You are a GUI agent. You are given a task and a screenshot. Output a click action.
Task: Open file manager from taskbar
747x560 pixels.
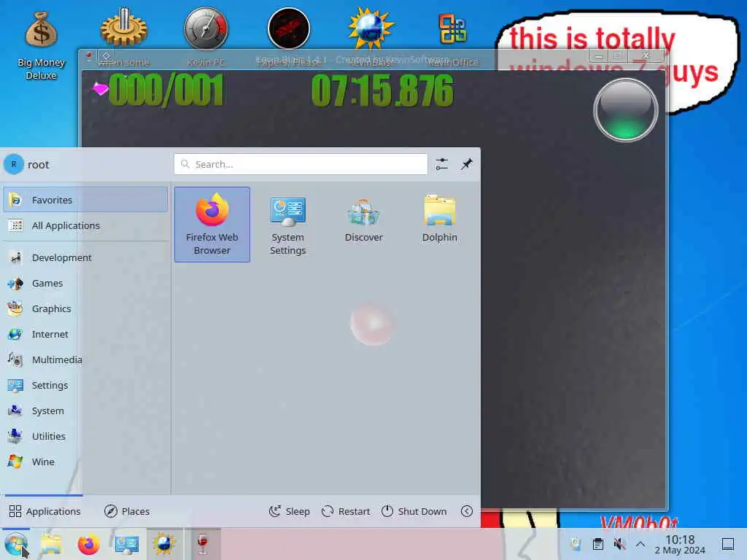tap(52, 544)
